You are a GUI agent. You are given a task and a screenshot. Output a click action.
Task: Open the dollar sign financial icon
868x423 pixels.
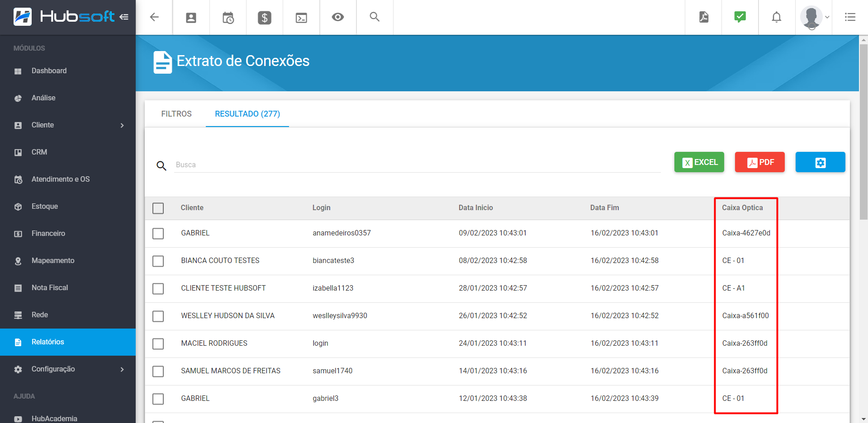click(265, 18)
